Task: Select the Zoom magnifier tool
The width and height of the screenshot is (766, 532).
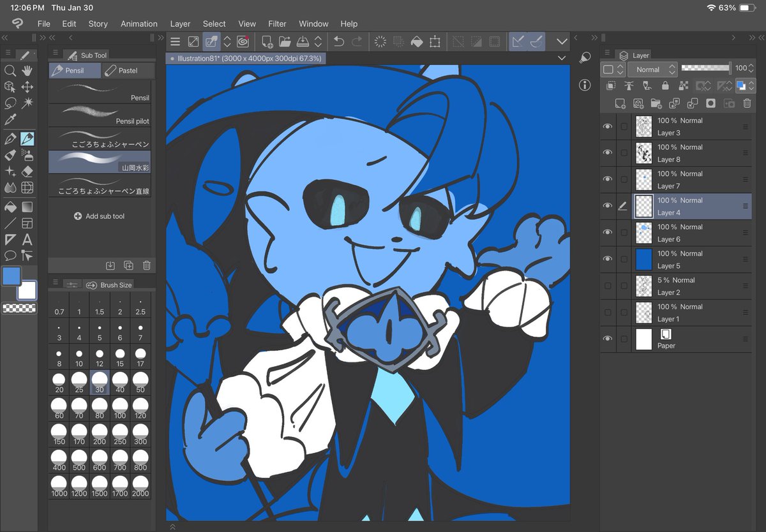Action: (x=10, y=71)
